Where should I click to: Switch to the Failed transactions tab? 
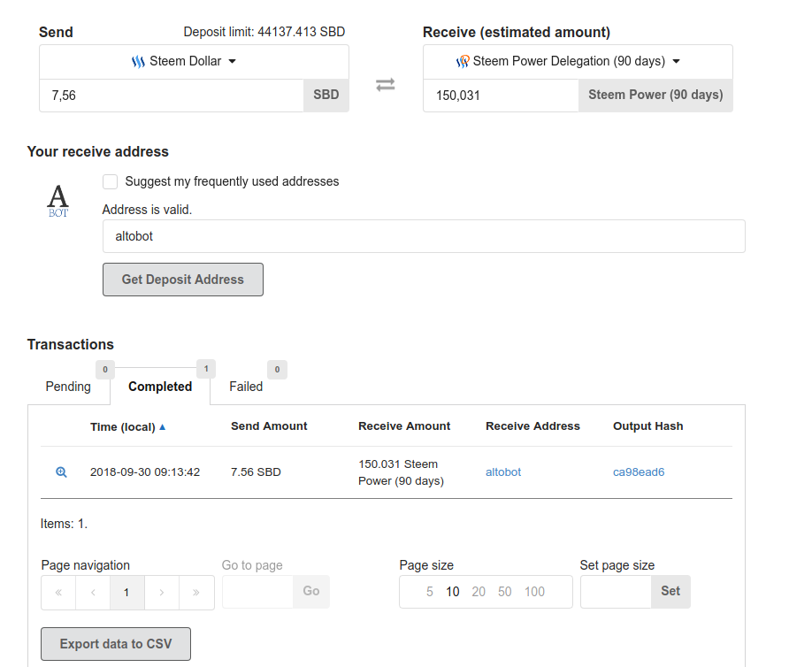[x=246, y=387]
